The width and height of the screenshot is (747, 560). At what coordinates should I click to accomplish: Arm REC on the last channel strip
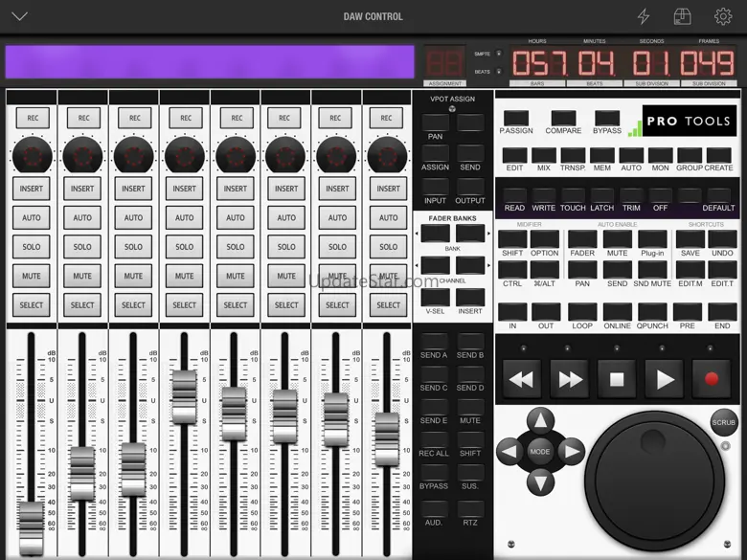pyautogui.click(x=388, y=118)
